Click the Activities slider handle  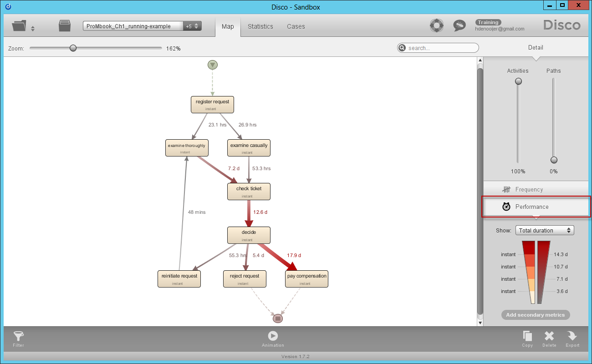click(x=518, y=81)
